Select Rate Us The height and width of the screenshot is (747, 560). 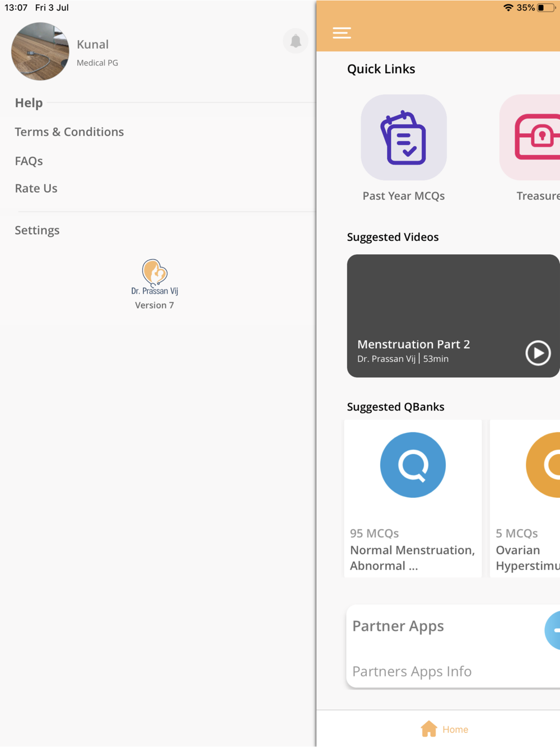(x=36, y=188)
